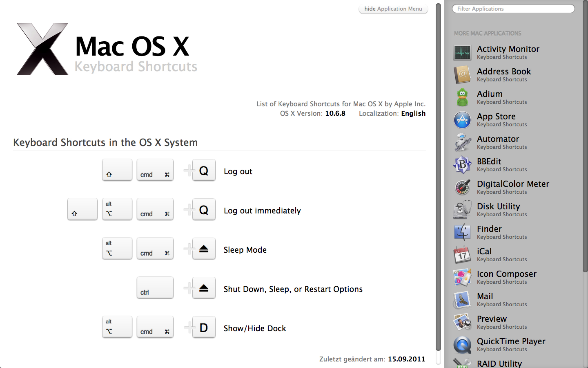Select iCal in the applications list
This screenshot has height=368, width=588.
pyautogui.click(x=502, y=255)
